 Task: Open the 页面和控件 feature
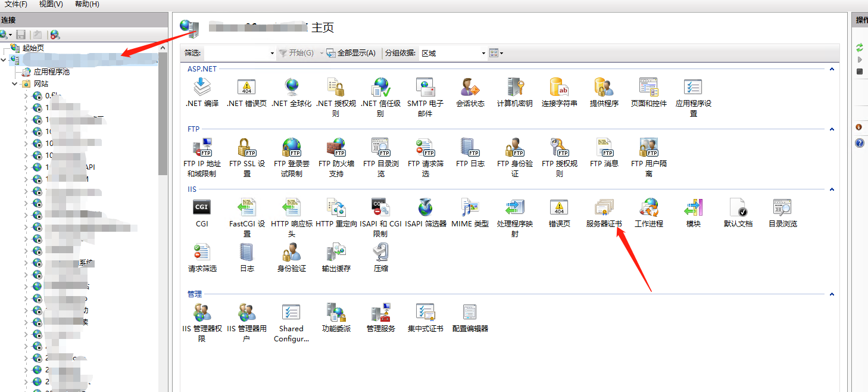click(649, 93)
